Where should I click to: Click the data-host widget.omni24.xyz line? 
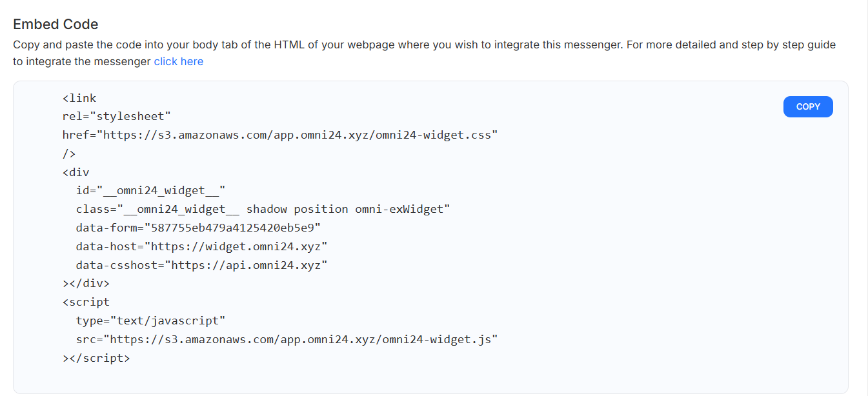coord(201,246)
